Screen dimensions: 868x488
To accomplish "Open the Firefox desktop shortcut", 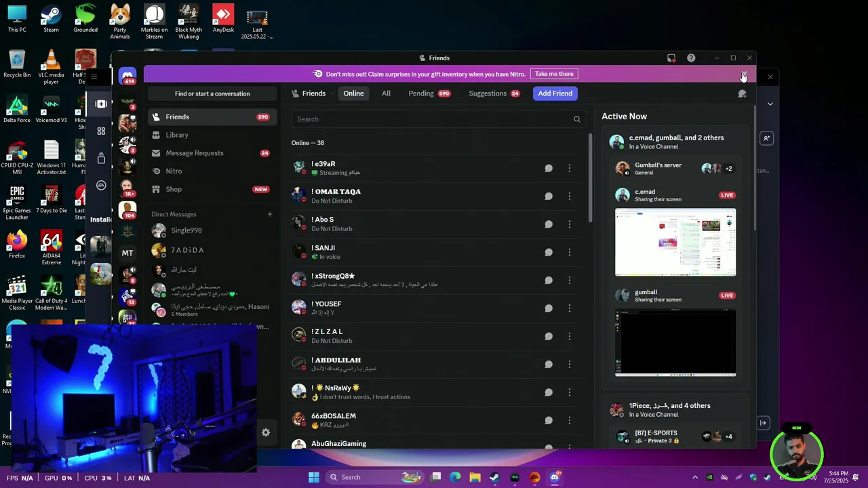I will click(17, 245).
